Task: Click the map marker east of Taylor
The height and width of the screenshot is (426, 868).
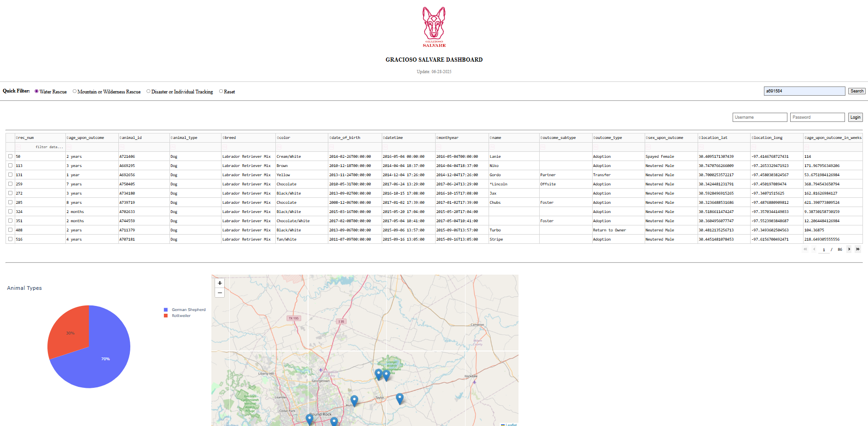Action: coord(400,398)
